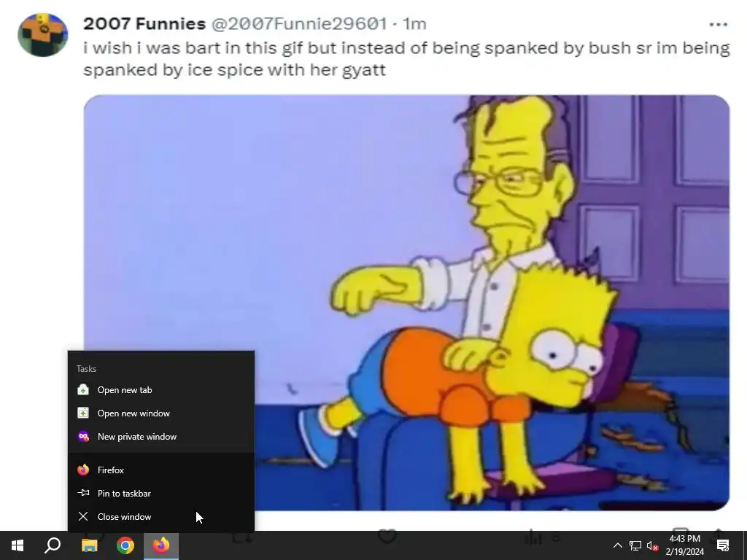747x560 pixels.
Task: Open File Explorer from the taskbar
Action: coord(89,545)
